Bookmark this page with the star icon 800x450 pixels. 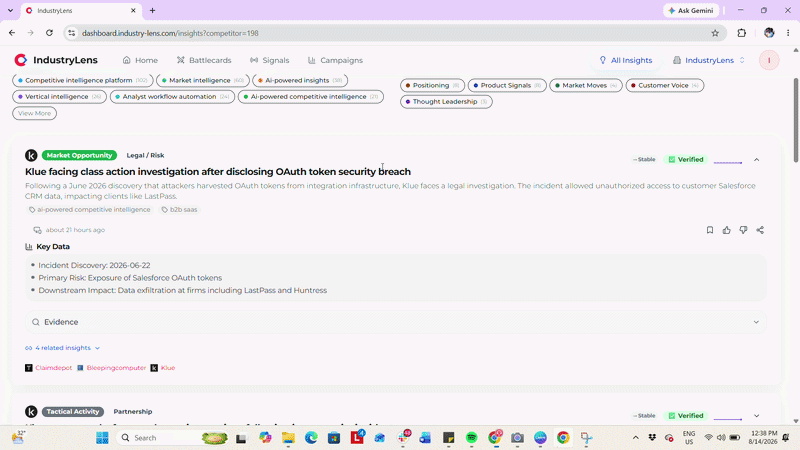click(715, 33)
